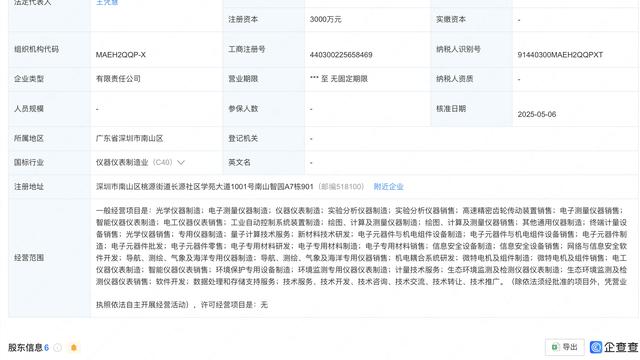Screen dimensions: 640x360
Task: Click the 企业类型 field label
Action: [x=29, y=78]
